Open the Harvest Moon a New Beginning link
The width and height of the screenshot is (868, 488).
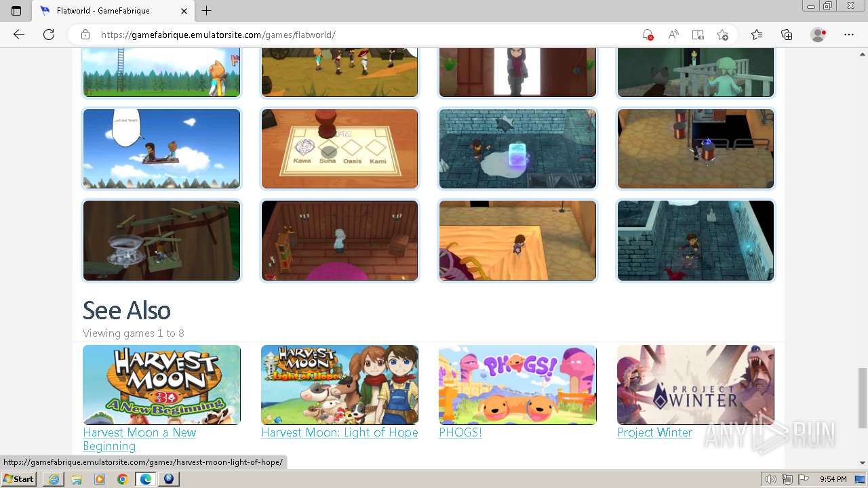click(140, 439)
